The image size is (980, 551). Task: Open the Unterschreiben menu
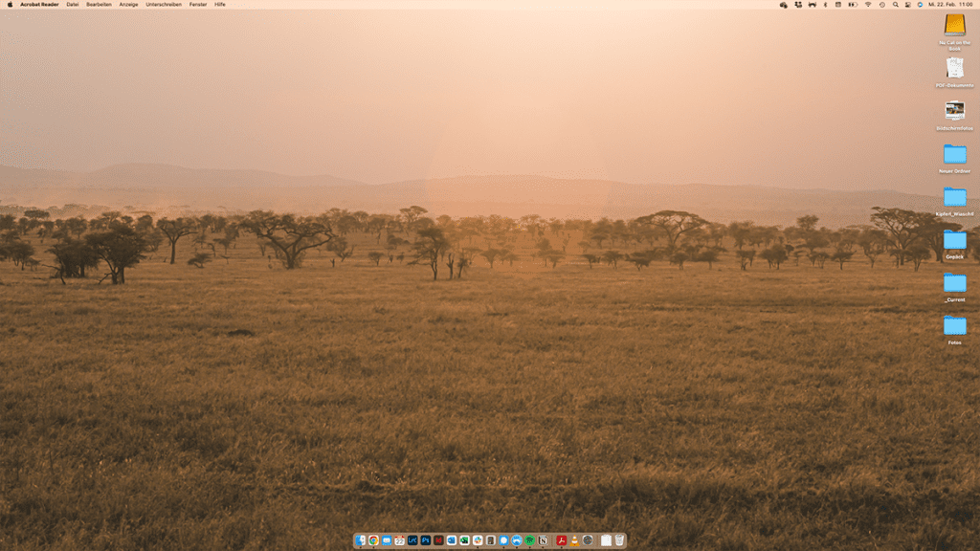(x=164, y=4)
